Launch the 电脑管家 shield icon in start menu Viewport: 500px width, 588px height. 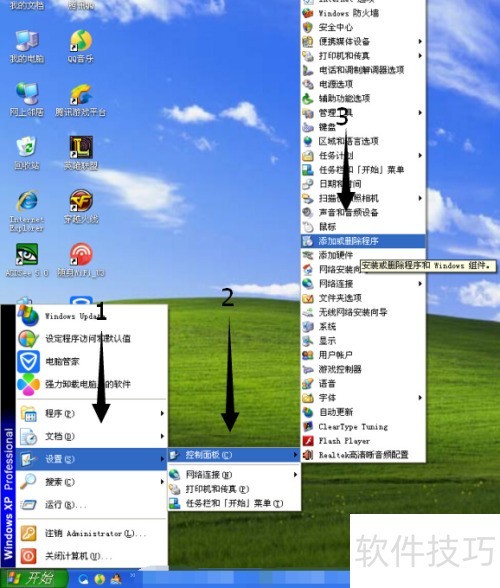29,362
